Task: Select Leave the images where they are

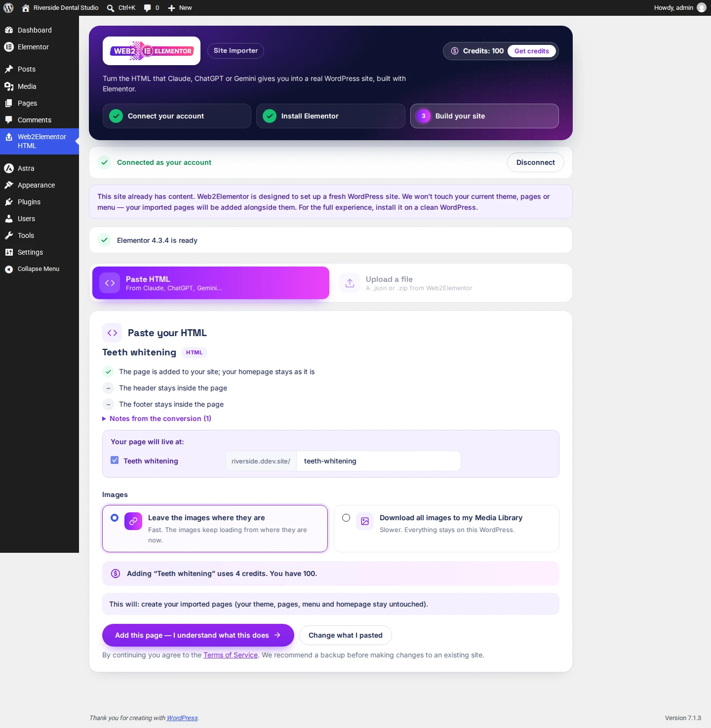Action: tap(115, 518)
